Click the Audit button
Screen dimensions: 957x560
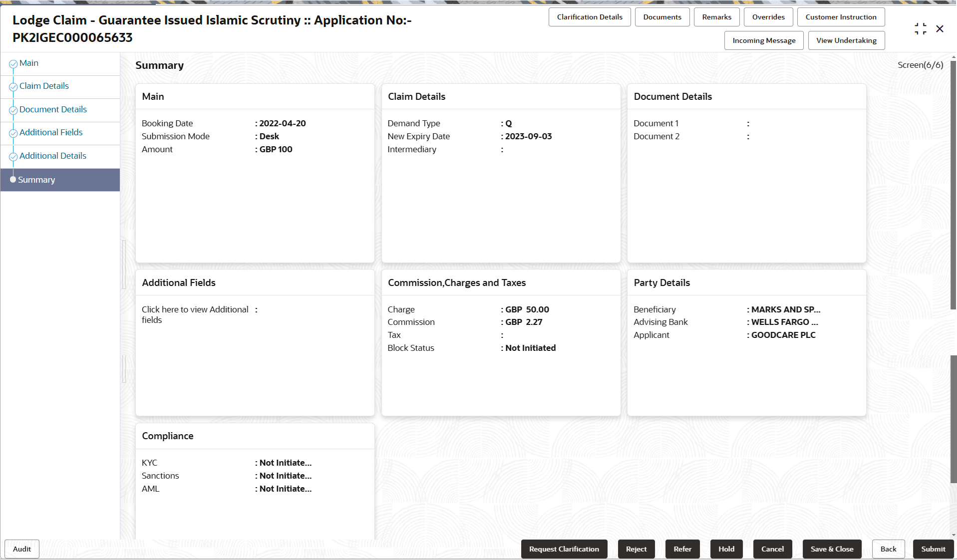[x=22, y=549]
